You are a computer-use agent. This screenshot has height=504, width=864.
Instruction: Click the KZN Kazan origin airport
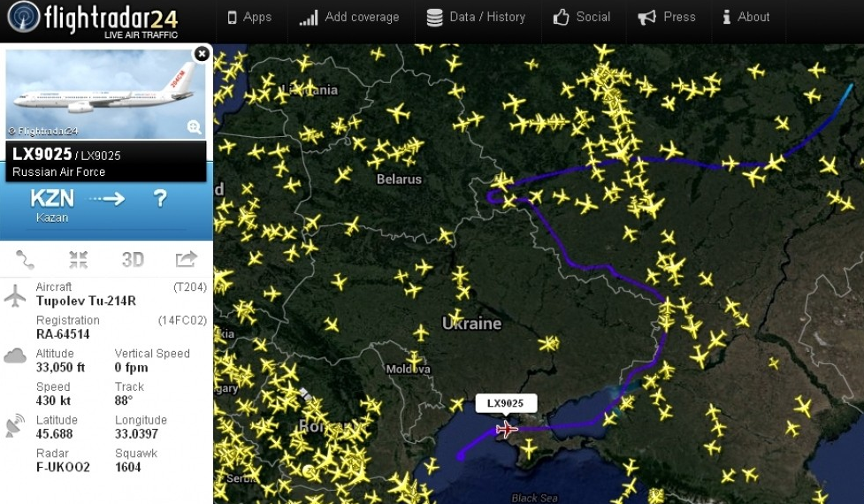(x=52, y=203)
